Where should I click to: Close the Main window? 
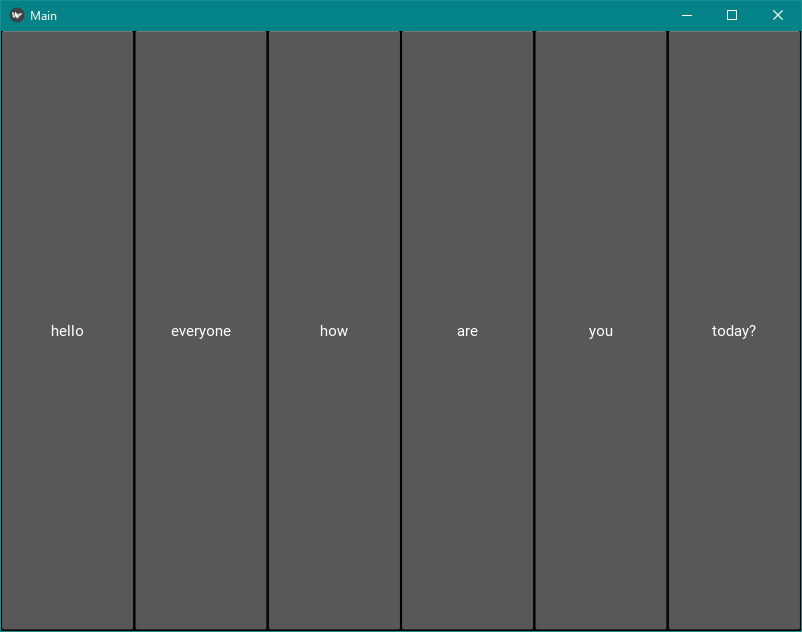click(x=777, y=15)
